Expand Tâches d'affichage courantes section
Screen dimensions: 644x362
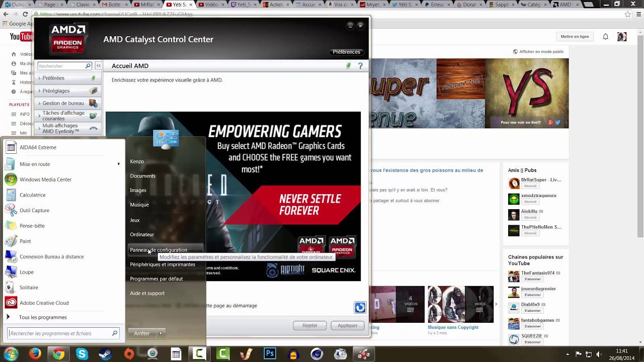point(68,116)
